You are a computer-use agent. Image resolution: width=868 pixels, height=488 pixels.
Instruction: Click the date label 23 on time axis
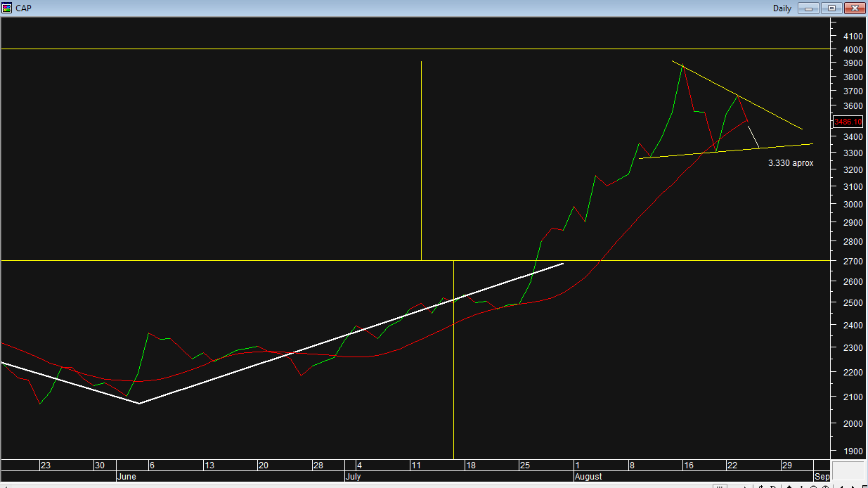coord(45,465)
